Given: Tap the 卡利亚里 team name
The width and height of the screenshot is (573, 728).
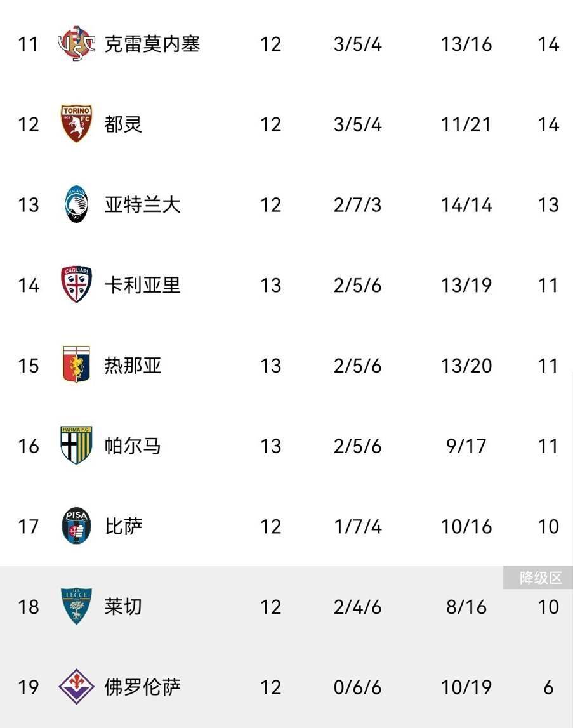Looking at the screenshot, I should 142,285.
